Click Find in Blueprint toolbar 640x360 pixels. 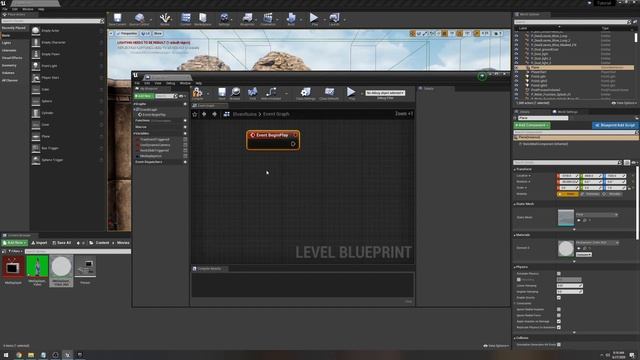click(x=252, y=93)
